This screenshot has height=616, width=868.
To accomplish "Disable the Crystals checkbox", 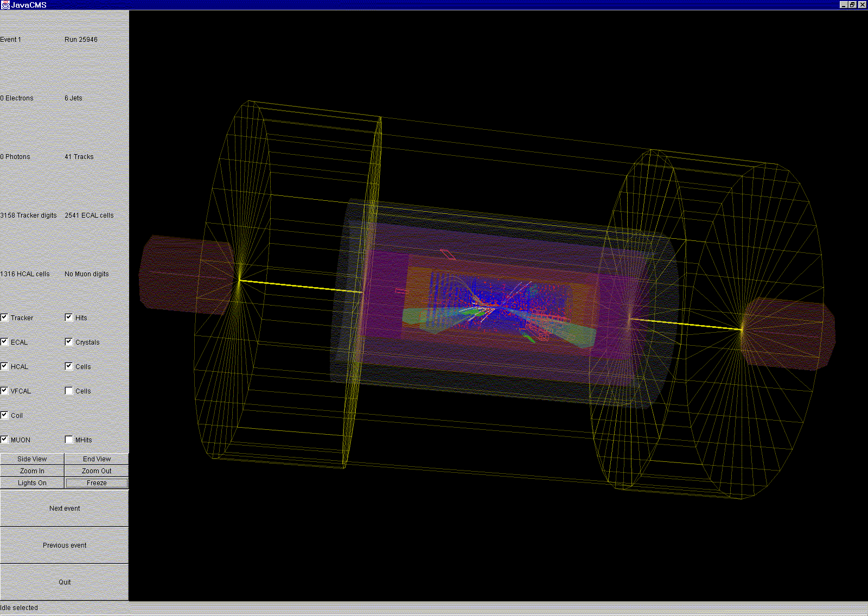I will pyautogui.click(x=69, y=341).
